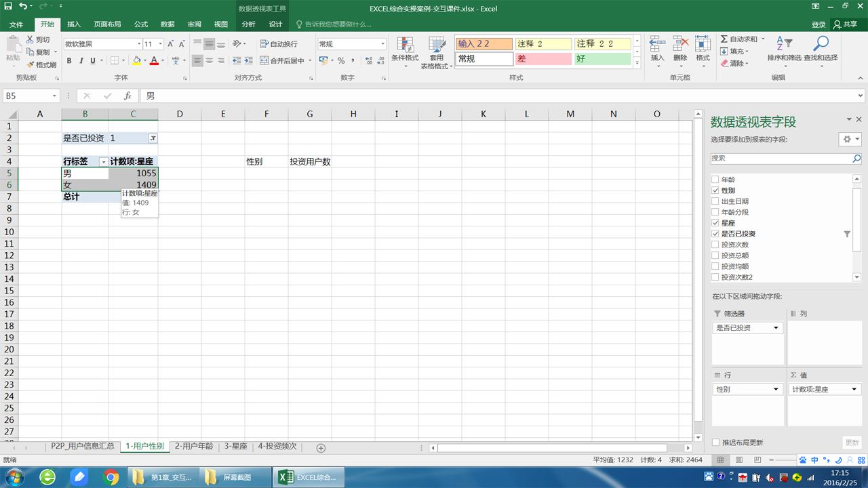Screen dimensions: 868x488
Task: Open the number format dropdown 常规
Action: pos(382,44)
